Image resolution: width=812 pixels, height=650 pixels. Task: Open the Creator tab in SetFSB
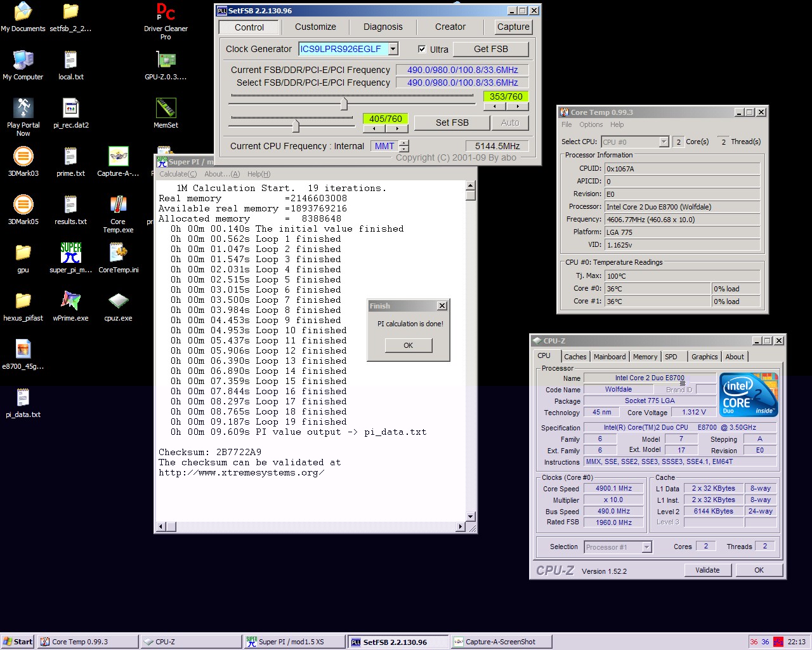[450, 27]
